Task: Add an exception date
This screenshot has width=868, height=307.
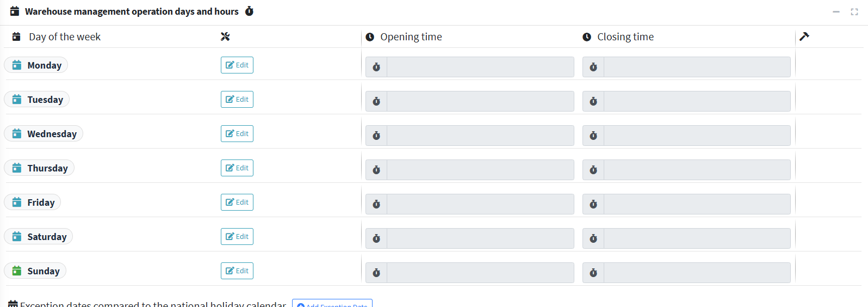Action: click(332, 304)
